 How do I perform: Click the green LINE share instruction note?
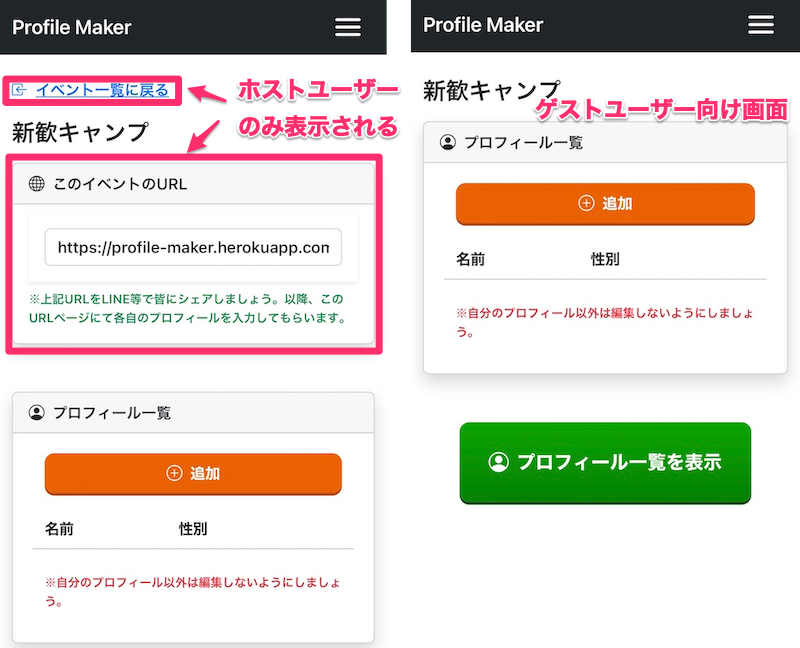point(188,308)
